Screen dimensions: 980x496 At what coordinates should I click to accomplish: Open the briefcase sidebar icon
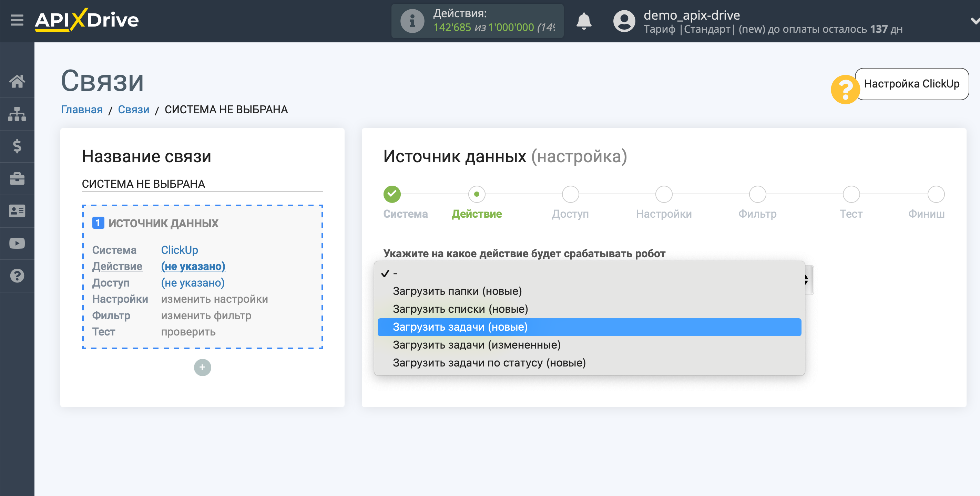point(17,178)
